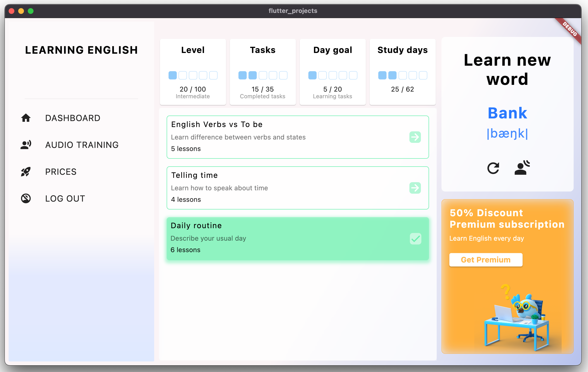Click the log out prohibition icon
The height and width of the screenshot is (372, 588).
click(26, 198)
